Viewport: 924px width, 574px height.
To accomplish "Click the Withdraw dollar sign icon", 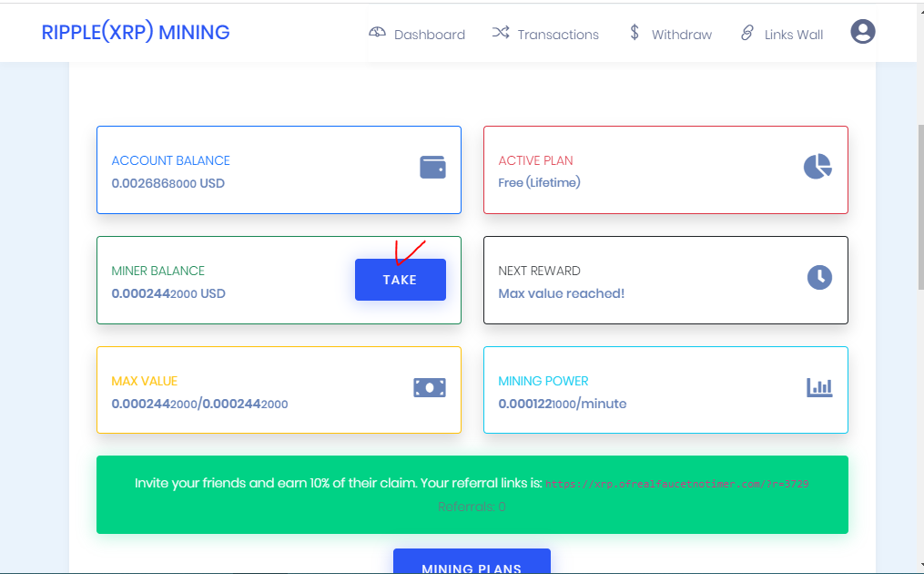I will click(x=635, y=32).
